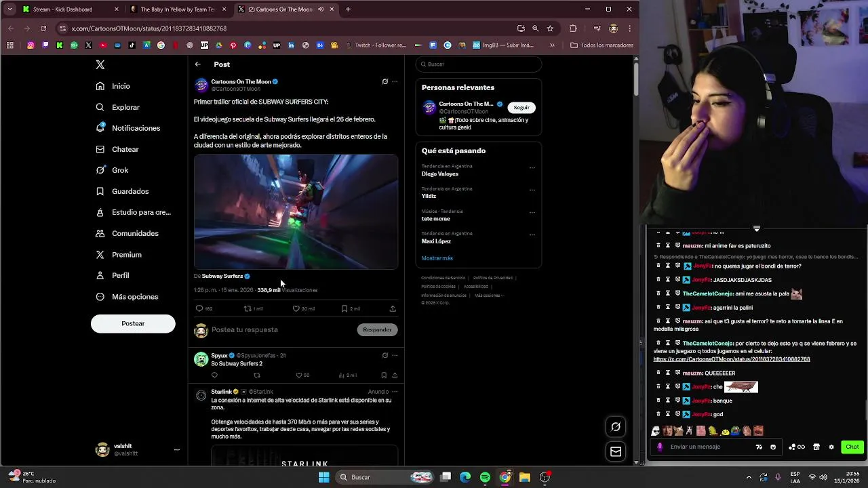
Task: Click the Comunidades sidebar icon
Action: click(x=100, y=233)
